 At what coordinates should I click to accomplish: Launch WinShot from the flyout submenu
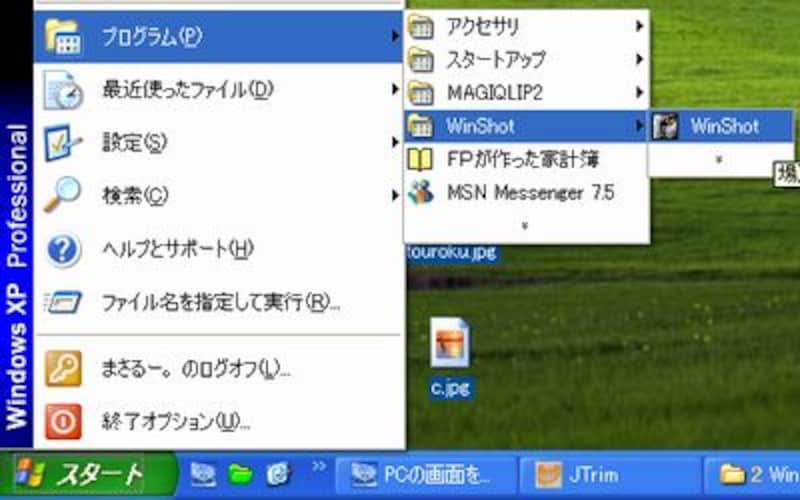tap(721, 126)
